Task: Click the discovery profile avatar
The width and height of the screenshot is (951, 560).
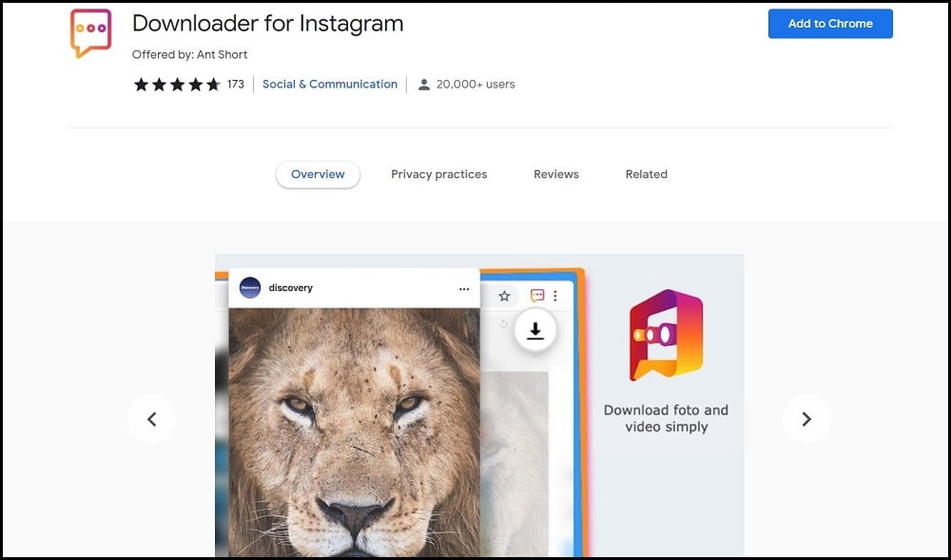Action: click(x=250, y=288)
